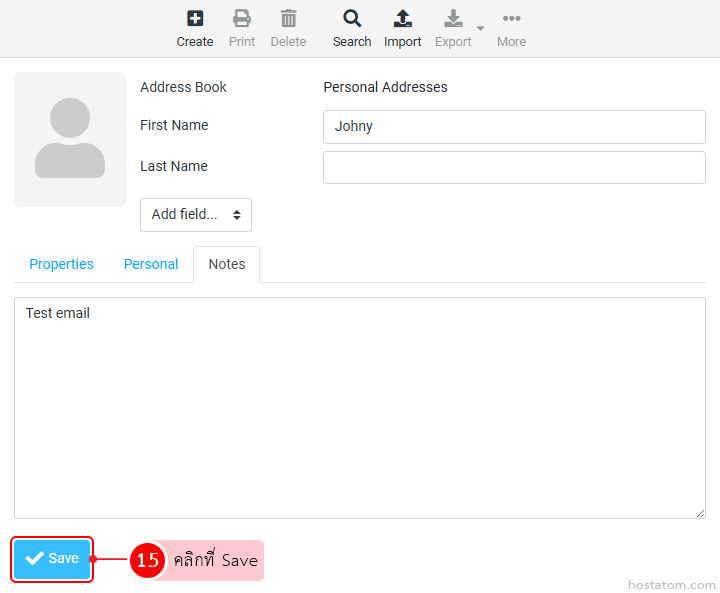Click the Address Book label

click(x=183, y=87)
